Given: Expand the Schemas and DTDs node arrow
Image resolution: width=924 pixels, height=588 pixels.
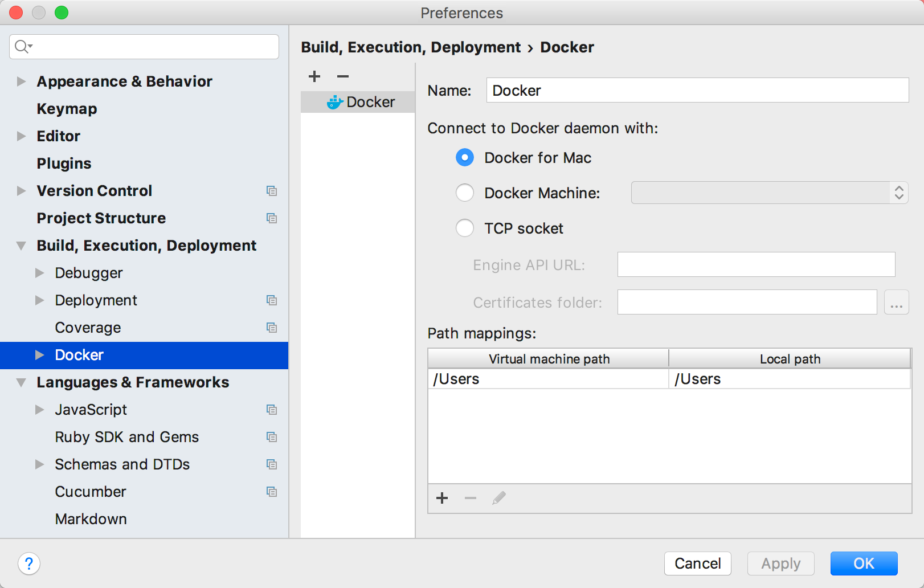Looking at the screenshot, I should click(x=39, y=464).
